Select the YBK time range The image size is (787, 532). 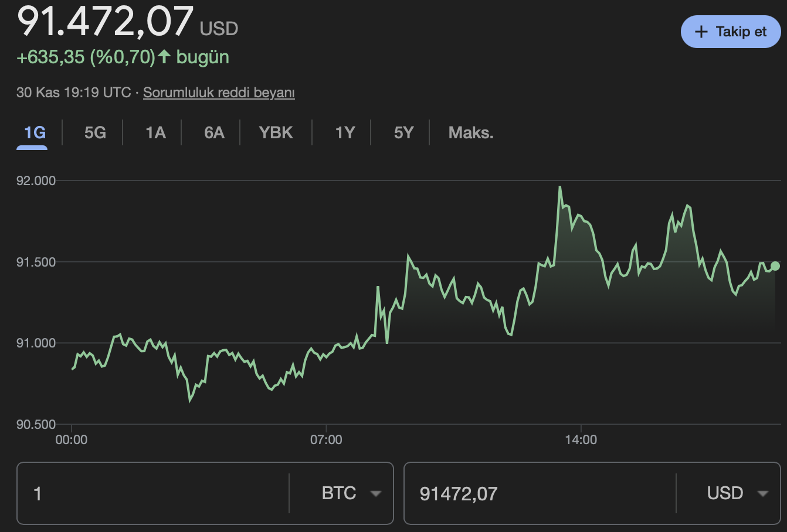[275, 132]
